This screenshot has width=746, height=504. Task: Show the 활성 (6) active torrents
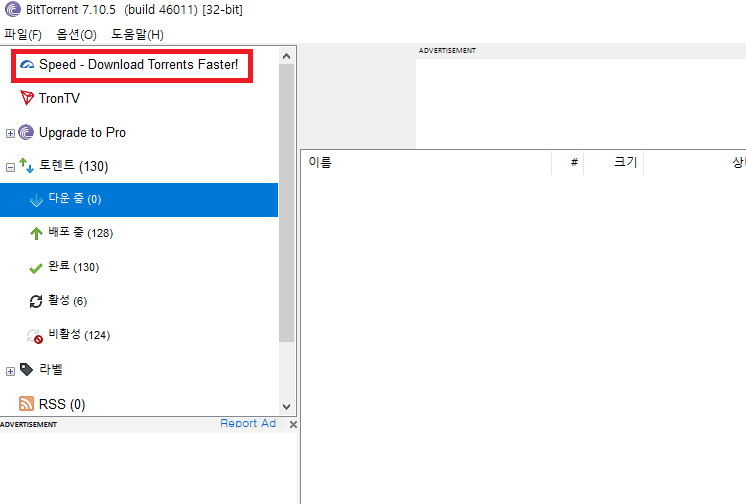point(68,301)
